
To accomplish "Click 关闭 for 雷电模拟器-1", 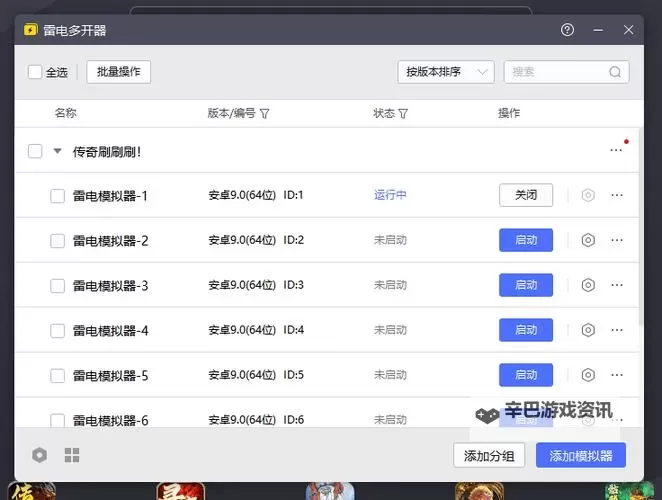I will pos(526,195).
